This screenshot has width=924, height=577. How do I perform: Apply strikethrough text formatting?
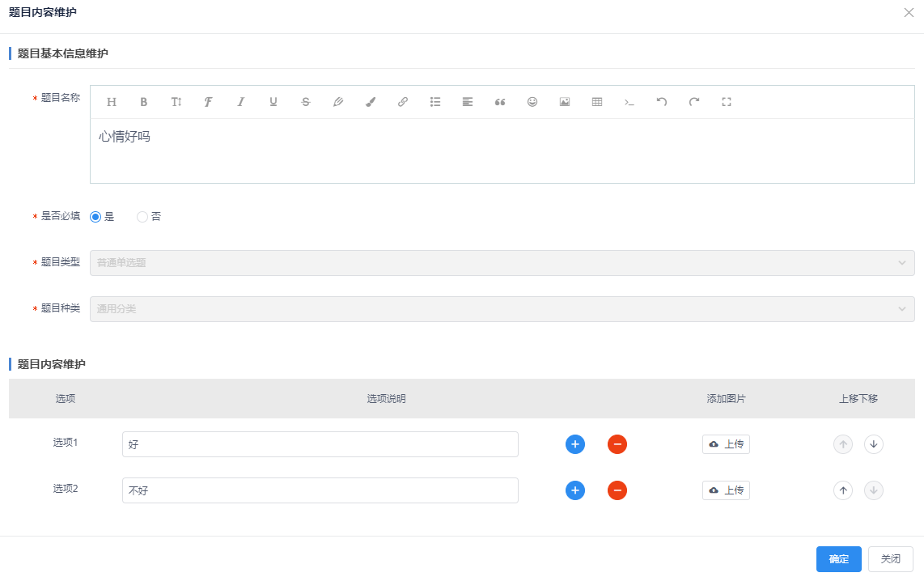[306, 102]
